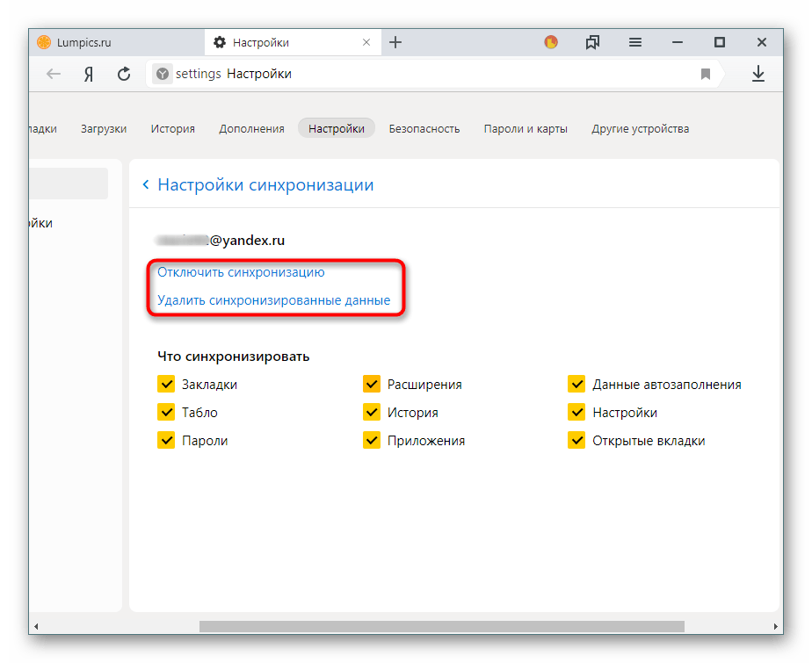Click the Yandex 'Я' home icon
812x663 pixels.
[89, 75]
